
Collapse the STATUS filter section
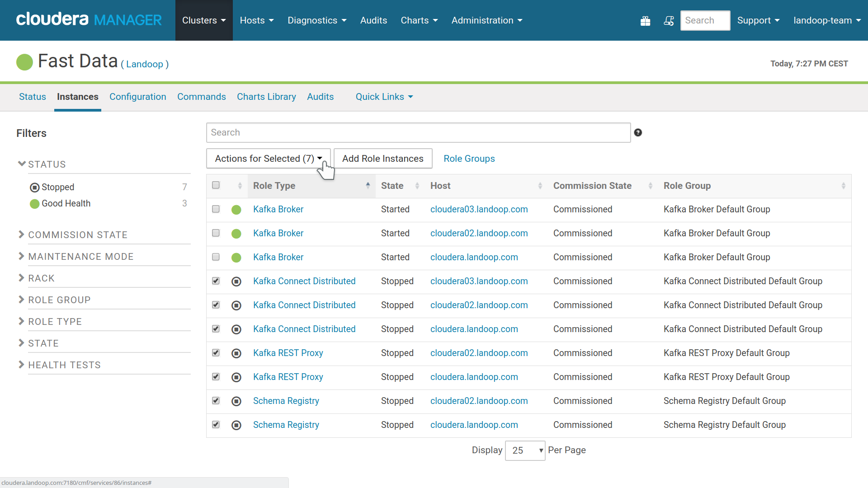(42, 164)
